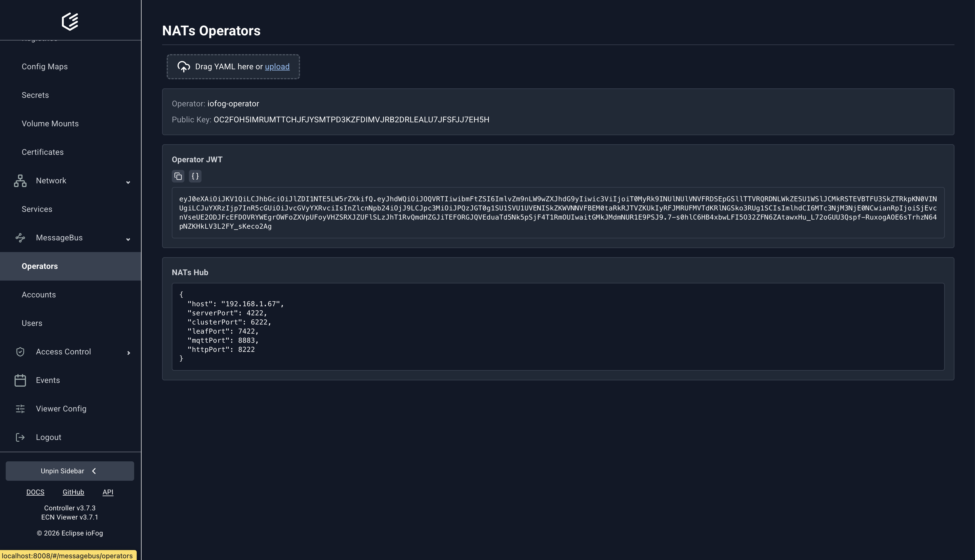Collapse the MessageBus section chevron
The height and width of the screenshot is (560, 975).
click(x=128, y=239)
